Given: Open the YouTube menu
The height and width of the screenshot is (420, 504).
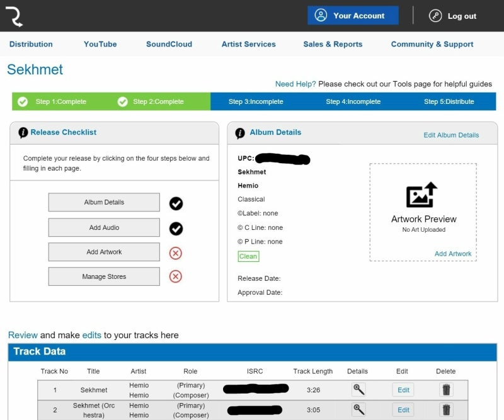Looking at the screenshot, I should pyautogui.click(x=100, y=44).
